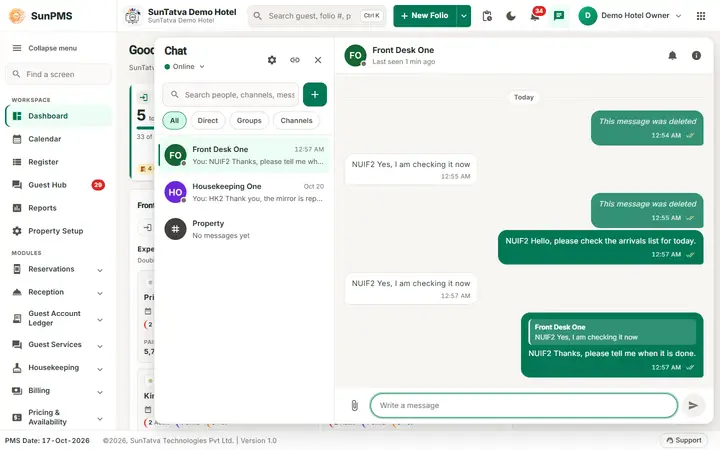The height and width of the screenshot is (450, 720).
Task: Click the attachment paperclip icon
Action: (354, 405)
